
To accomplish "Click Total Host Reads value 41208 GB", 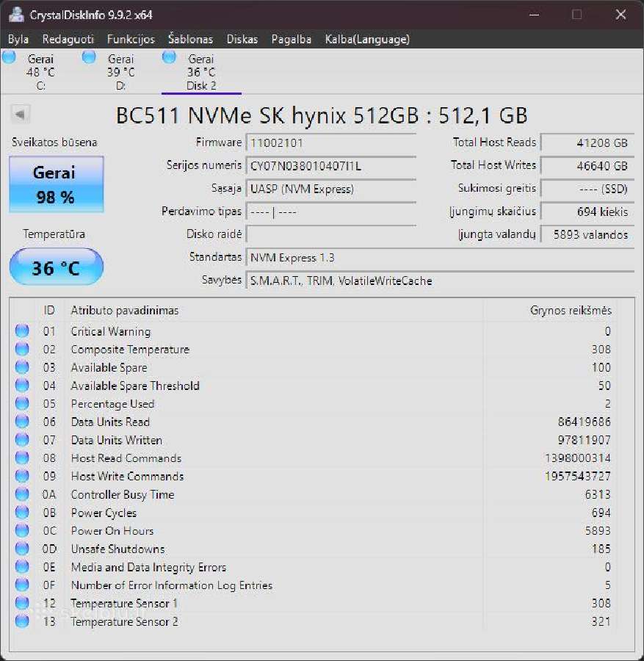I will (x=587, y=142).
